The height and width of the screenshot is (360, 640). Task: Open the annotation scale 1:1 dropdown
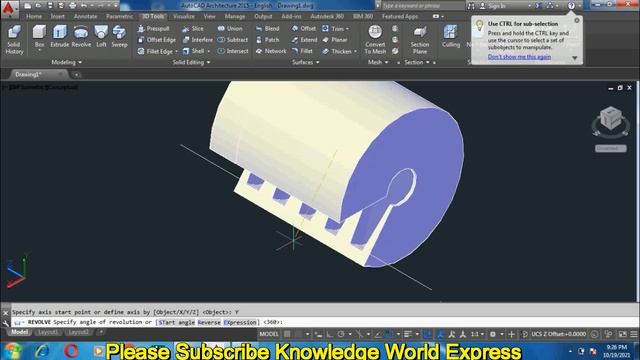(477, 334)
